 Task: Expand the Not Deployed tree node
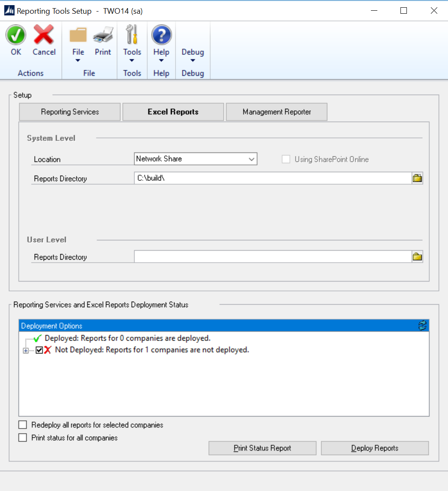(26, 351)
